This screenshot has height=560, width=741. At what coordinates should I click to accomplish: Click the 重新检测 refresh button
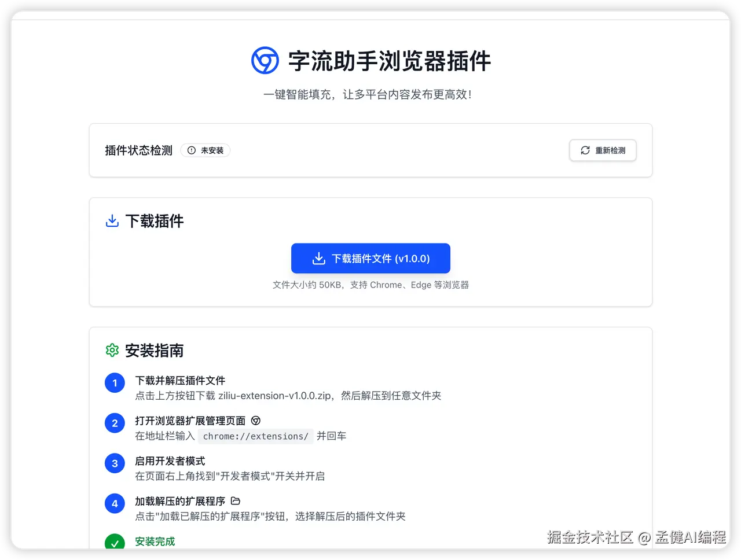pyautogui.click(x=603, y=150)
